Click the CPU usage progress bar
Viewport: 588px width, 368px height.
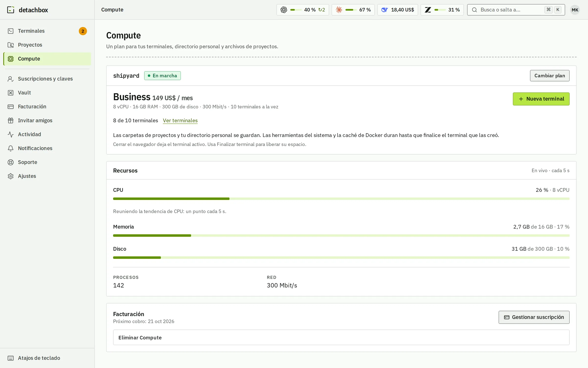[341, 199]
